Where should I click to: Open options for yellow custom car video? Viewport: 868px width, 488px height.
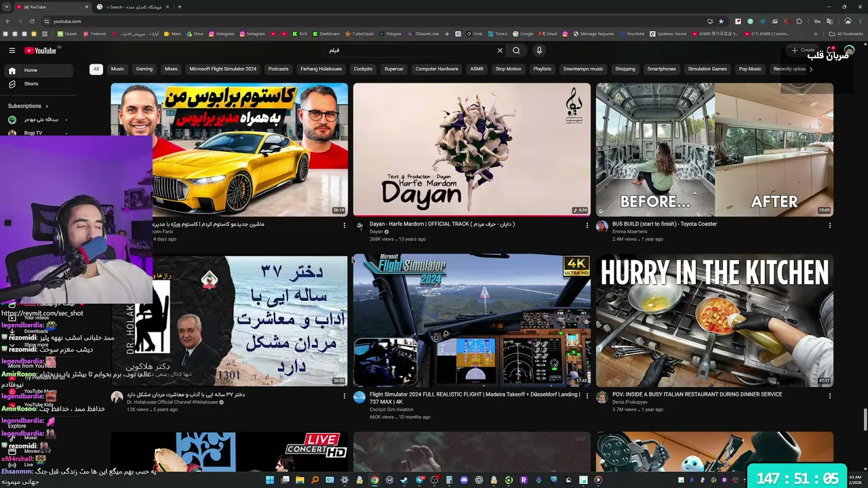(344, 225)
